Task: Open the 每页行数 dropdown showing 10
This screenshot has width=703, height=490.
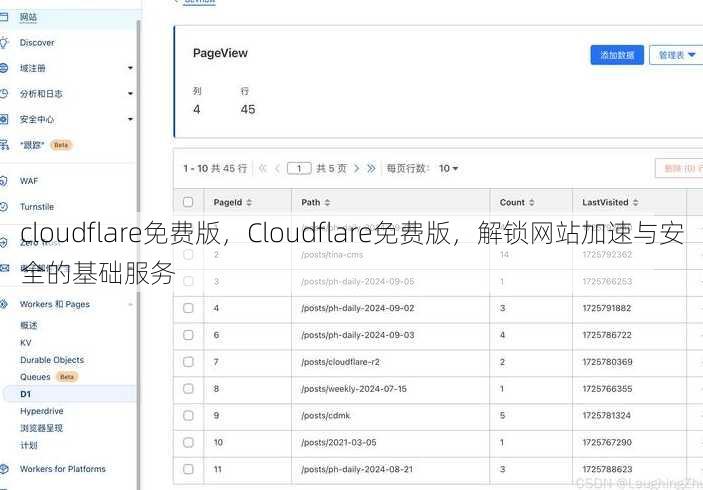Action: pyautogui.click(x=448, y=169)
